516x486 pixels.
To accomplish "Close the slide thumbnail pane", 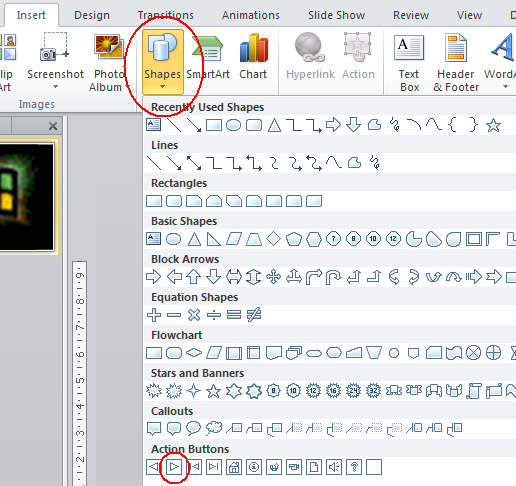I will [53, 126].
